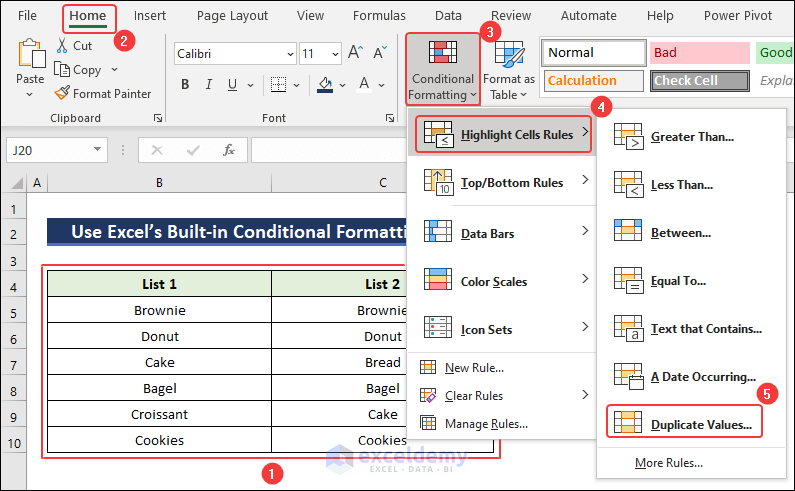The image size is (795, 491).
Task: Open Font dialog launcher
Action: [390, 118]
